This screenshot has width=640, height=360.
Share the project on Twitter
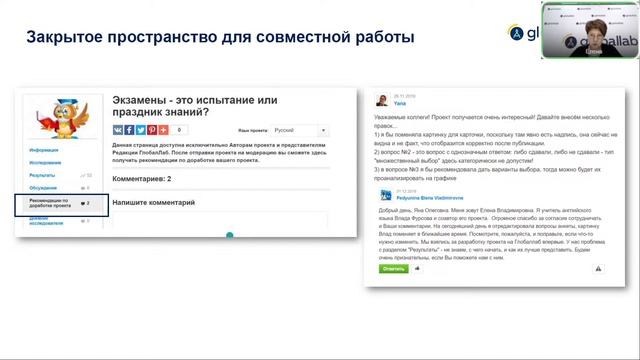(141, 130)
